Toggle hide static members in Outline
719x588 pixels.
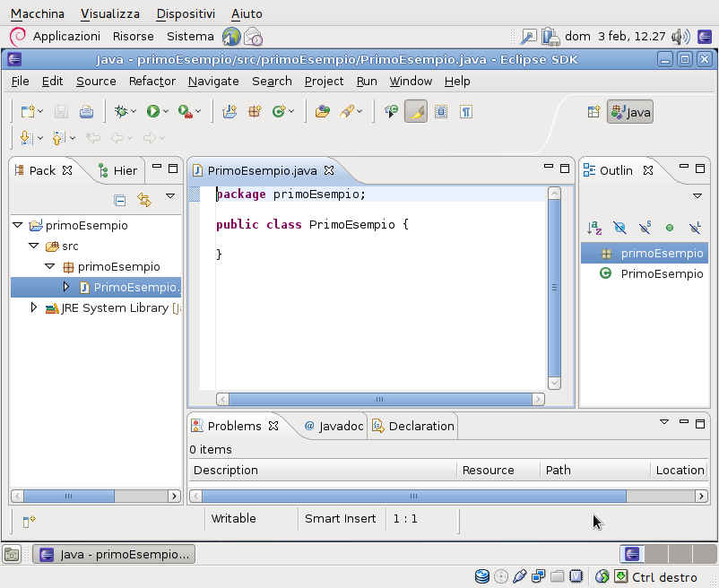[x=645, y=228]
